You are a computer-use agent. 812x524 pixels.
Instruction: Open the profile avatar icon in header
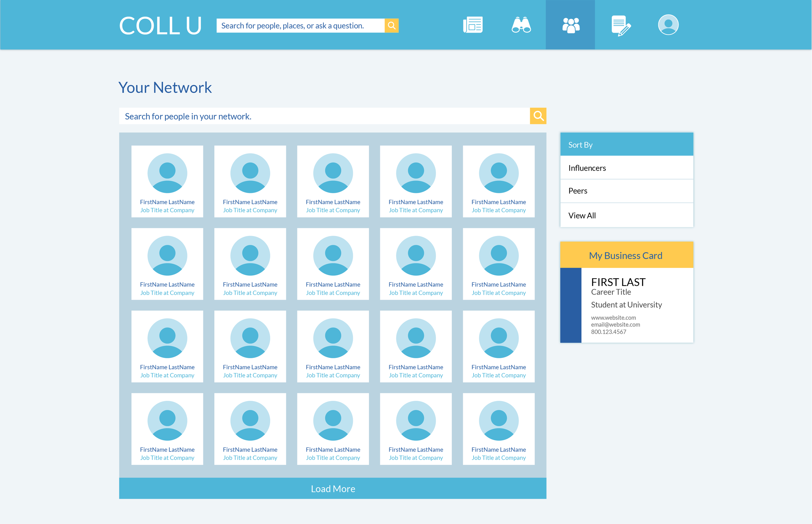point(668,24)
